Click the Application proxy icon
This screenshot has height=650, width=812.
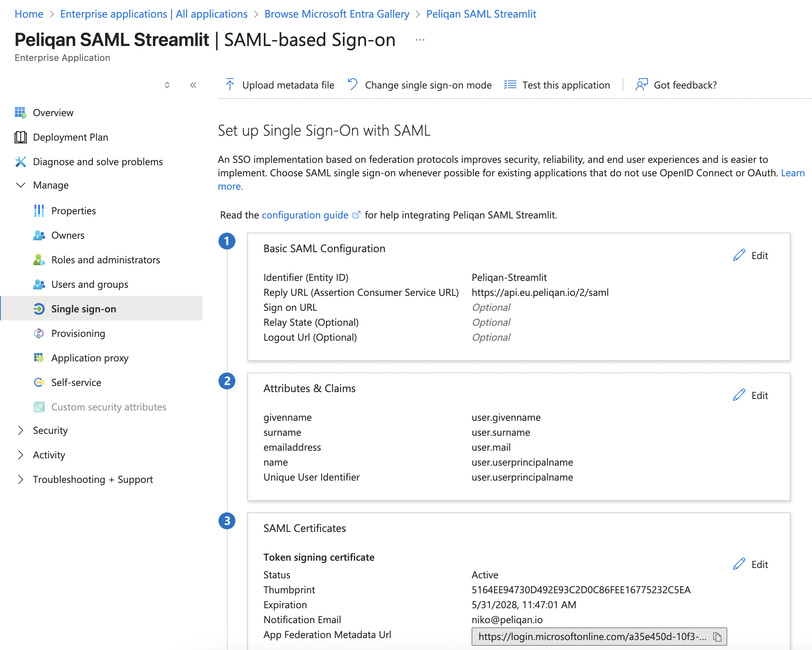39,358
